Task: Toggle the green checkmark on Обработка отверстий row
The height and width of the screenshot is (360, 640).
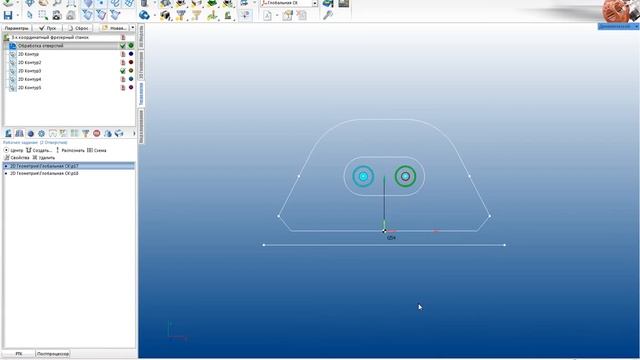Action: (122, 46)
